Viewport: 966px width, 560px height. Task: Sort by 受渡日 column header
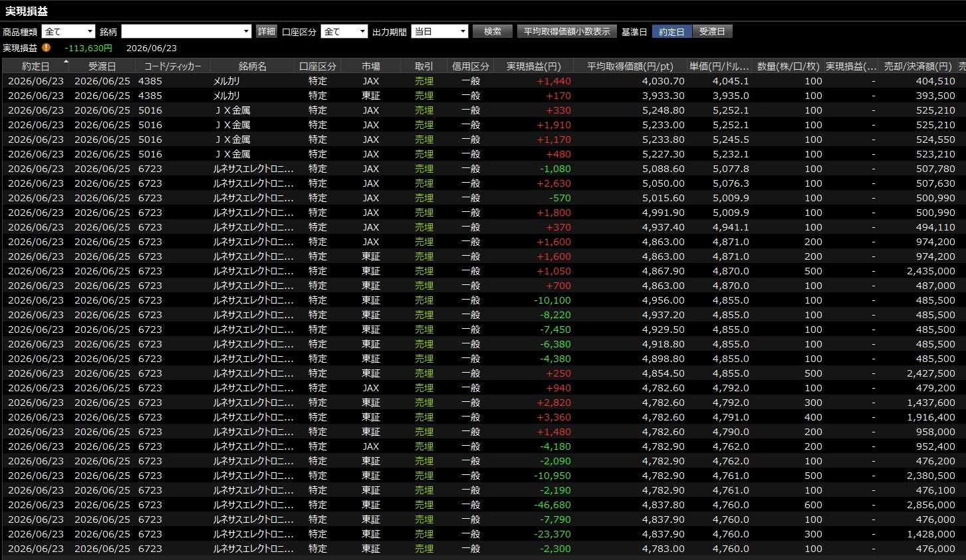[102, 66]
